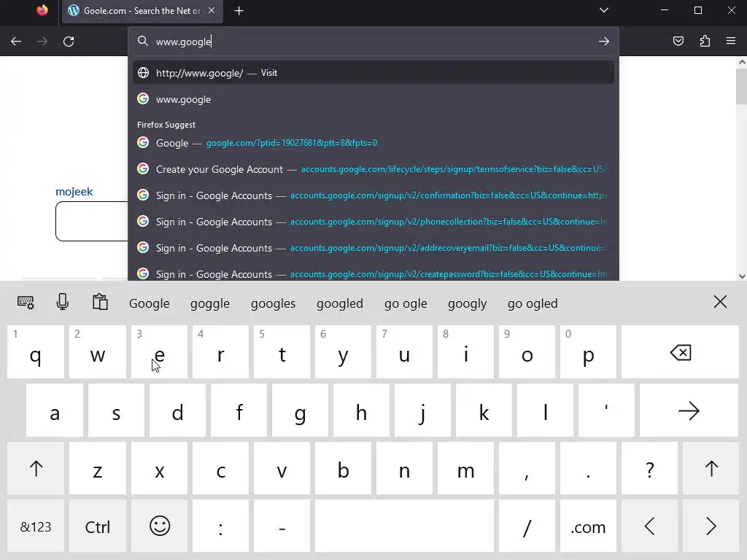Pick the 'Google' word suggestion
Viewport: 747px width, 560px height.
[x=149, y=303]
